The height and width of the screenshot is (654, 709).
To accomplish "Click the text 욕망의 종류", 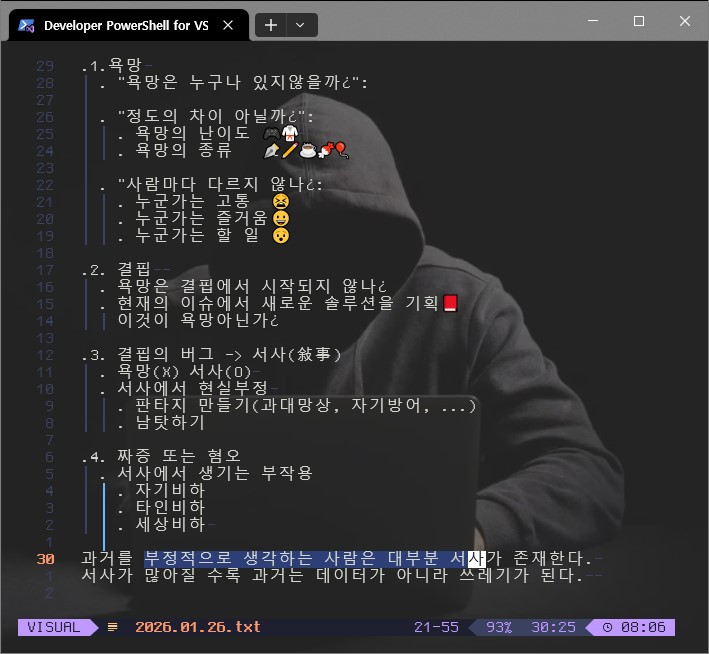I will pyautogui.click(x=184, y=151).
